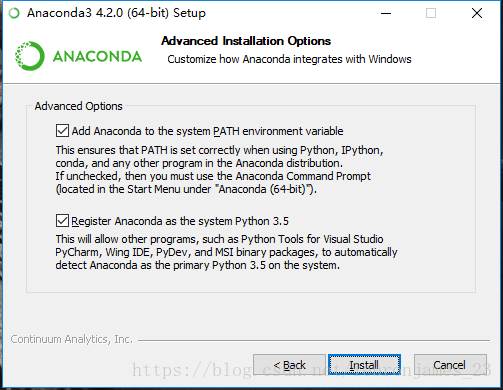Click the 'Continuum Analytics, Inc.' branding text

tap(72, 339)
